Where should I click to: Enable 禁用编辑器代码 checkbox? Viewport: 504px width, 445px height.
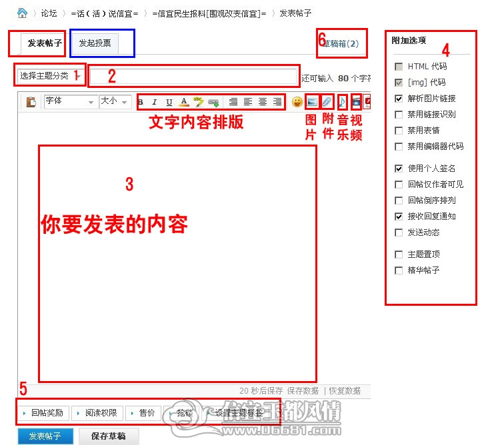[399, 147]
